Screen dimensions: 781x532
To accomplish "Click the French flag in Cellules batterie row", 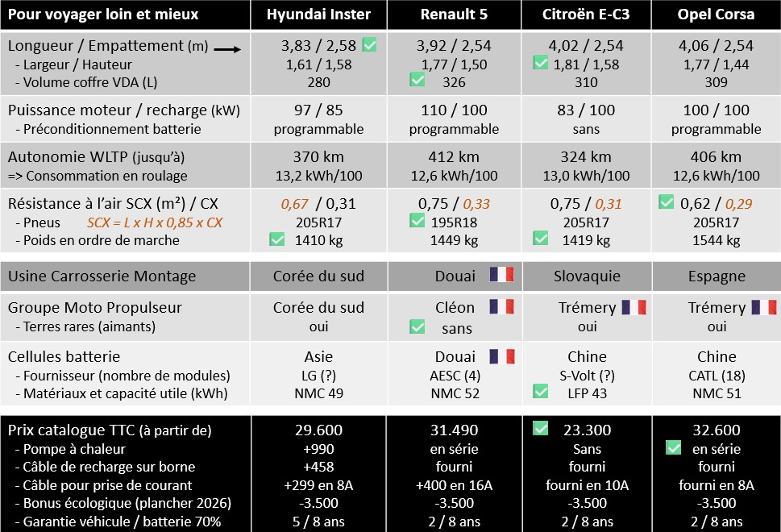I will point(501,356).
